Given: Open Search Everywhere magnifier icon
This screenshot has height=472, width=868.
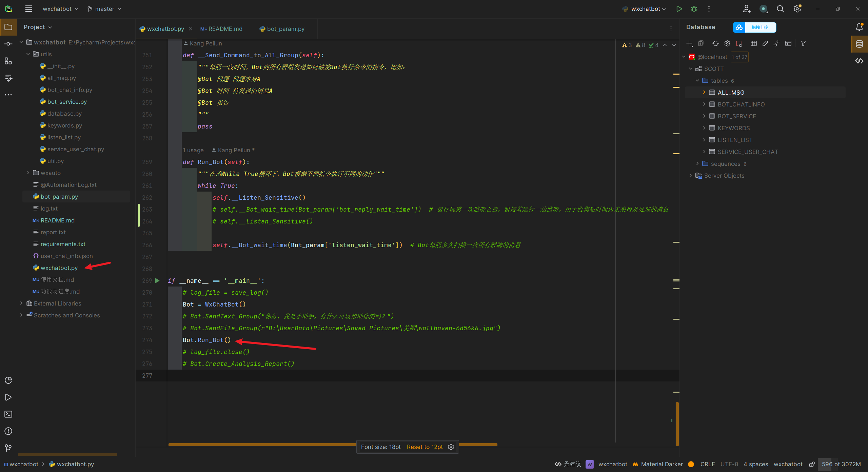Looking at the screenshot, I should pyautogui.click(x=780, y=9).
